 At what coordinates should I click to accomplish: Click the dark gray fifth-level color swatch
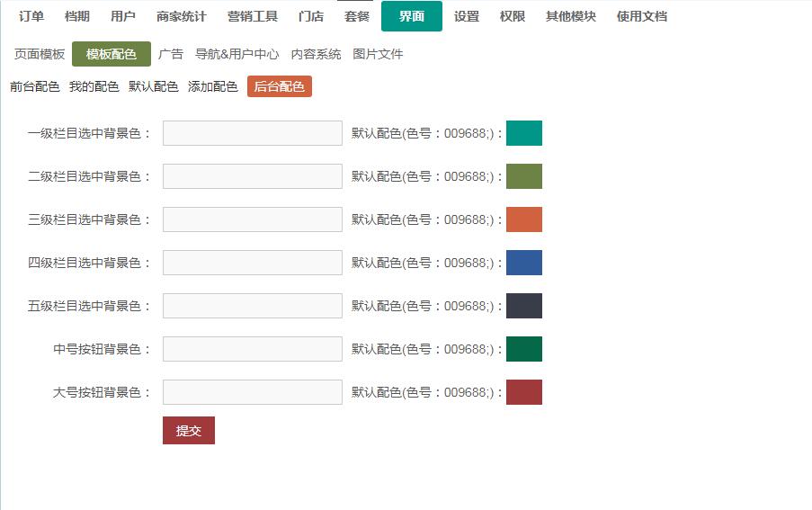coord(523,306)
